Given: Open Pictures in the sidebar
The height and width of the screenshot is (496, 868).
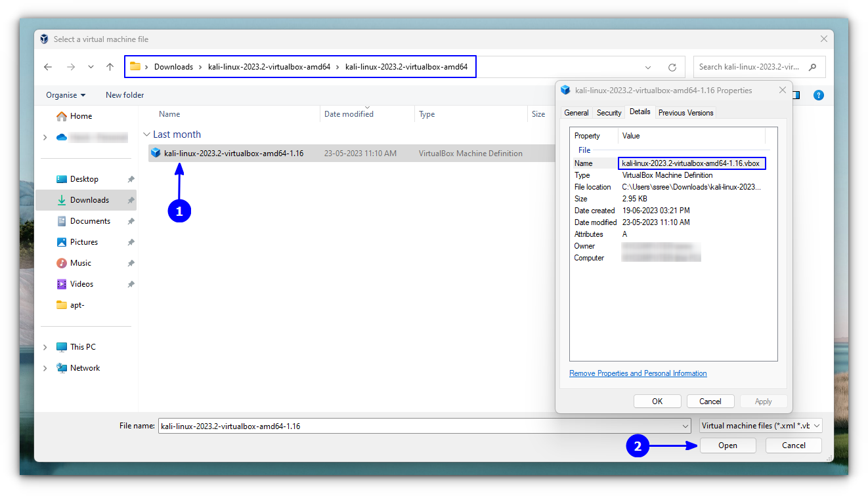Looking at the screenshot, I should pos(77,242).
